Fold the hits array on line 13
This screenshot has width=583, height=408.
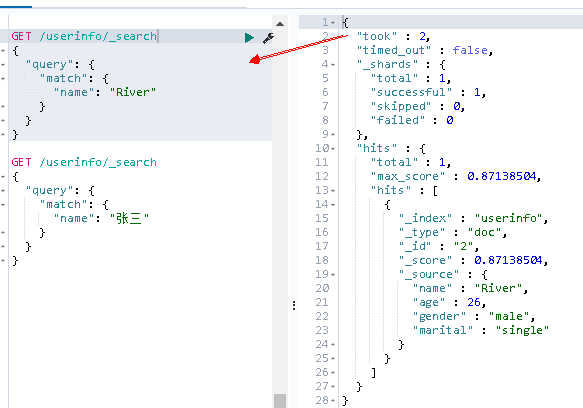pos(333,191)
